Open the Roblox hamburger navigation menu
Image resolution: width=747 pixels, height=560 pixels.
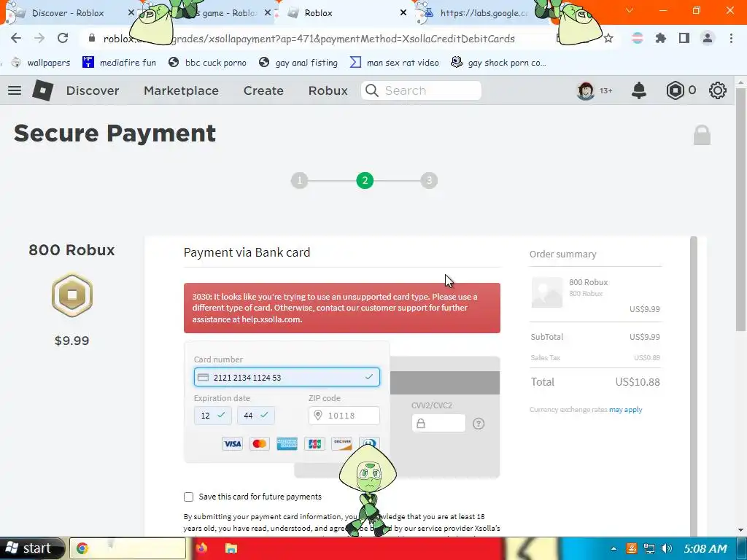coord(15,90)
